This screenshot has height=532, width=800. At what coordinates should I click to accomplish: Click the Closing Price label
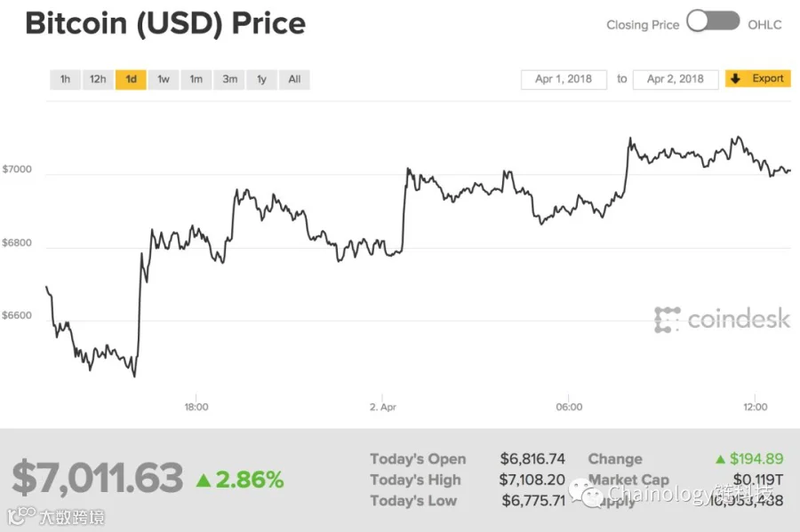coord(643,25)
